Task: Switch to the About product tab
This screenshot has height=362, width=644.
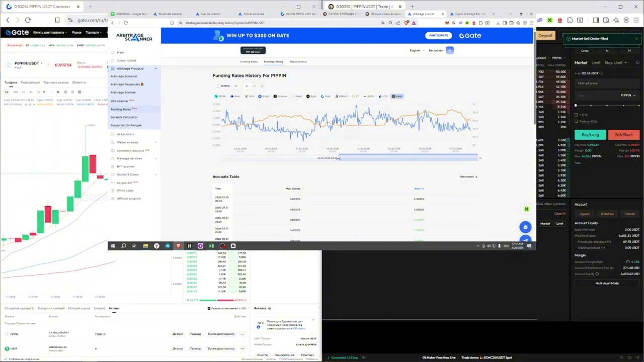Action: coord(298,62)
